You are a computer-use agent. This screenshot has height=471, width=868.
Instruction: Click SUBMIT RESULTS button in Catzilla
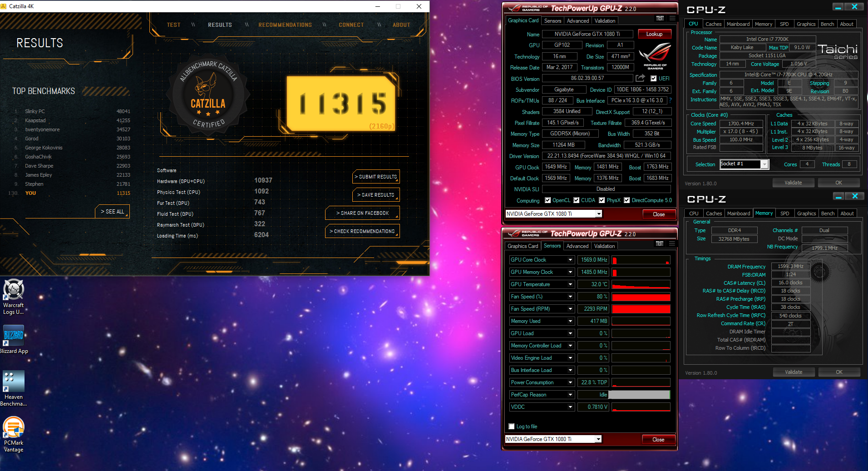coord(376,177)
